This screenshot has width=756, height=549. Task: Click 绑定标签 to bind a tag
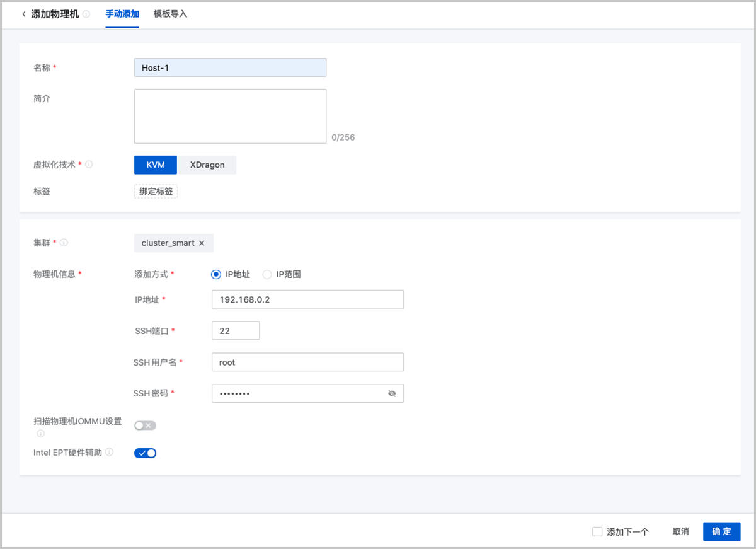pyautogui.click(x=156, y=191)
